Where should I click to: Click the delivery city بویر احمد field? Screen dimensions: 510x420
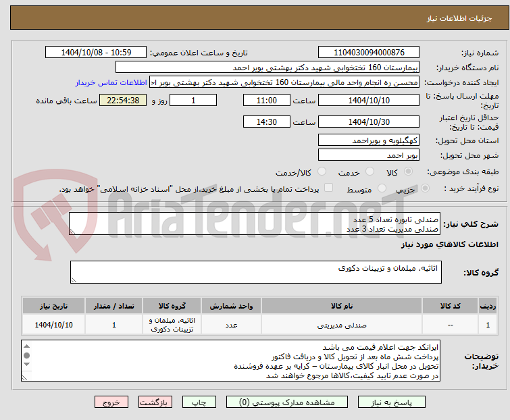369,155
